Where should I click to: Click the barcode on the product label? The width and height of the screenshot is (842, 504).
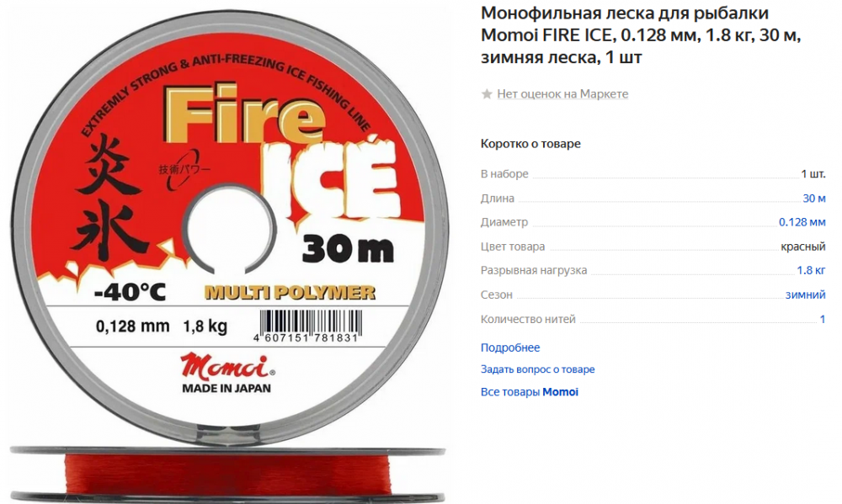tap(311, 326)
